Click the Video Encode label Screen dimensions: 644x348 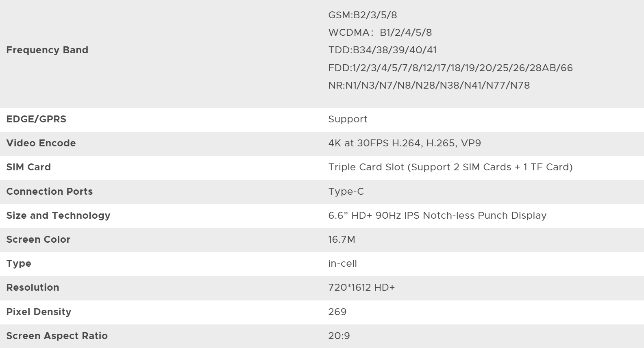41,143
